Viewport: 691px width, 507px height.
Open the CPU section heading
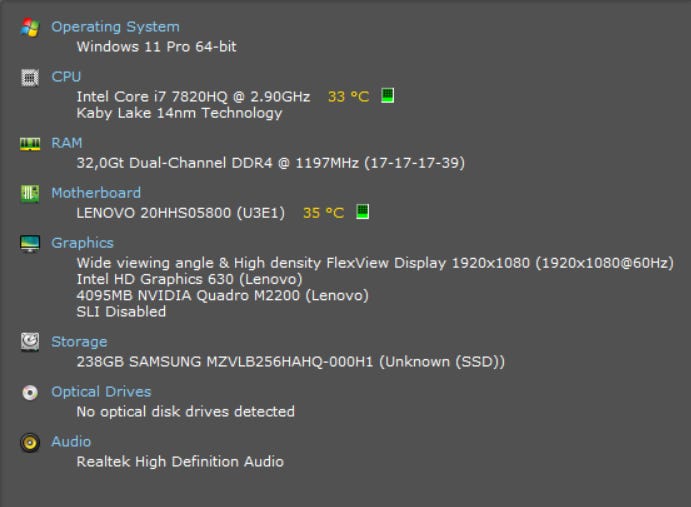[x=66, y=77]
